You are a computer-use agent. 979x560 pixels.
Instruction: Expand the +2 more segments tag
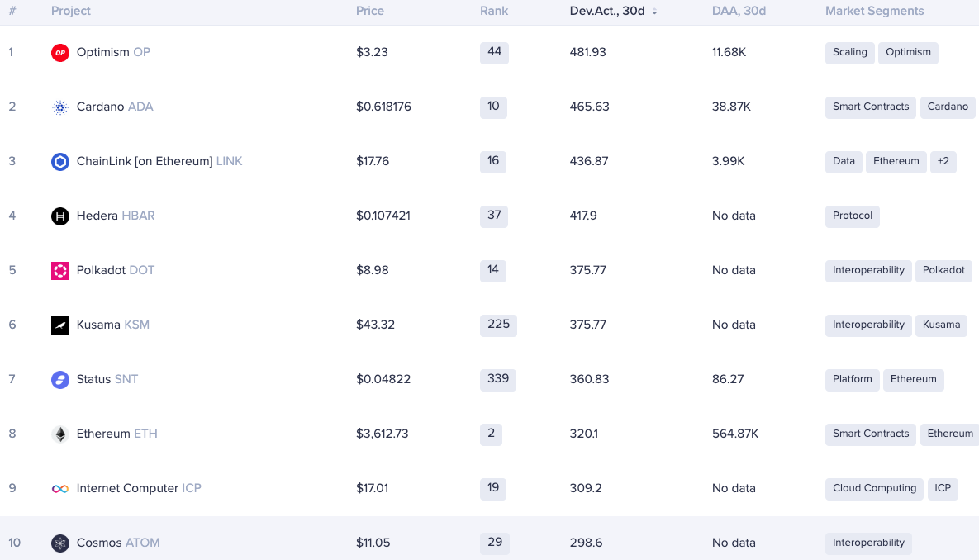tap(943, 161)
